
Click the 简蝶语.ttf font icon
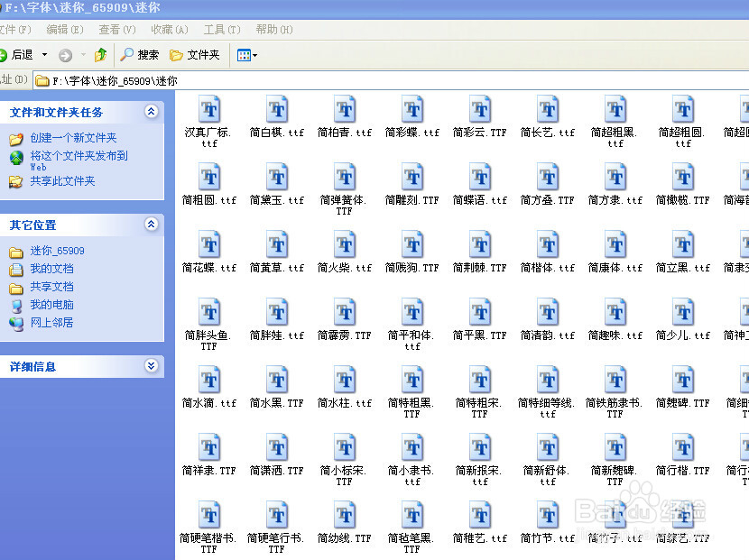tap(480, 177)
